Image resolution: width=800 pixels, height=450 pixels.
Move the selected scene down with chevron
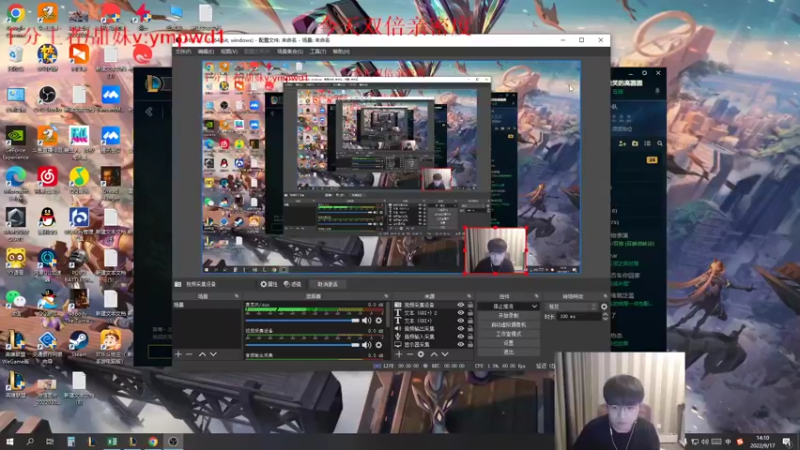213,354
